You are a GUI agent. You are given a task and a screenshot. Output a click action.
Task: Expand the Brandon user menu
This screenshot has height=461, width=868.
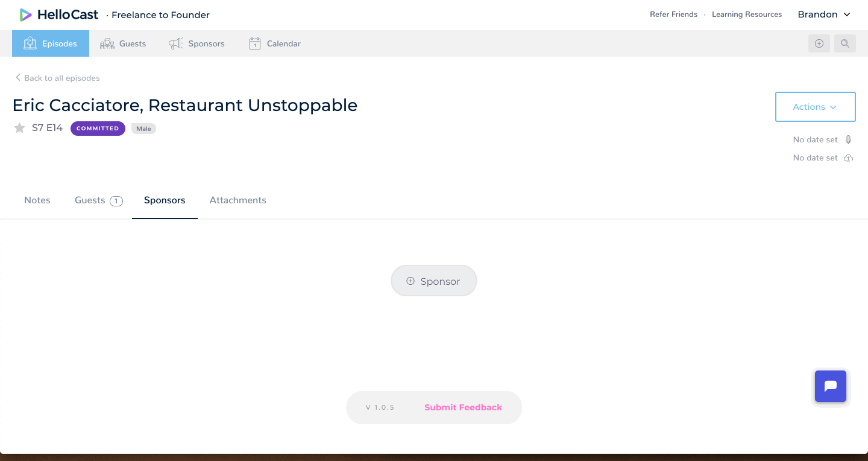824,14
